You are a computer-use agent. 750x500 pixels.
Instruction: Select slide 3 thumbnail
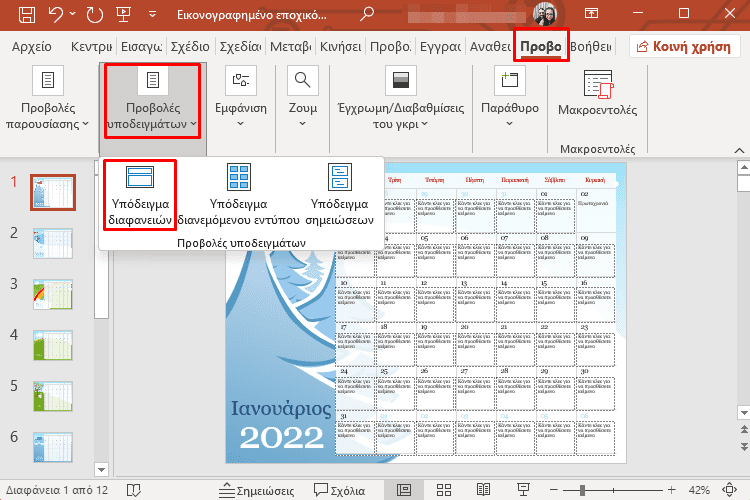tap(53, 295)
